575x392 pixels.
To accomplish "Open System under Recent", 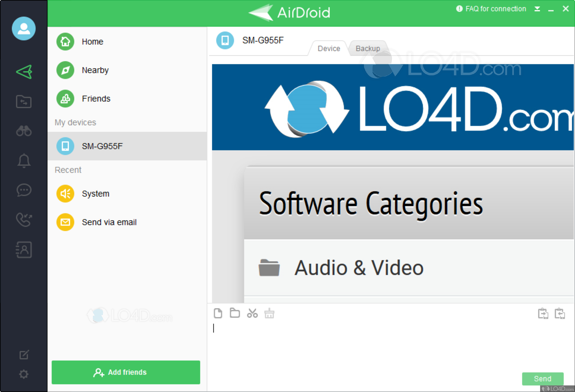I will tap(96, 193).
